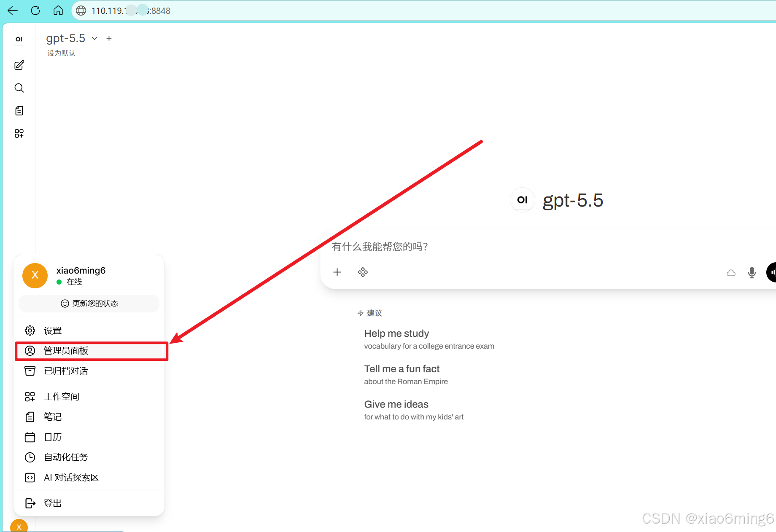Open 设置 from the user menu
The width and height of the screenshot is (776, 532).
pos(89,330)
